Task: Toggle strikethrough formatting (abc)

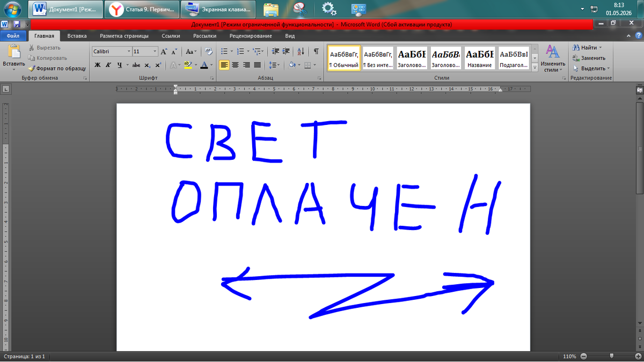Action: coord(136,65)
